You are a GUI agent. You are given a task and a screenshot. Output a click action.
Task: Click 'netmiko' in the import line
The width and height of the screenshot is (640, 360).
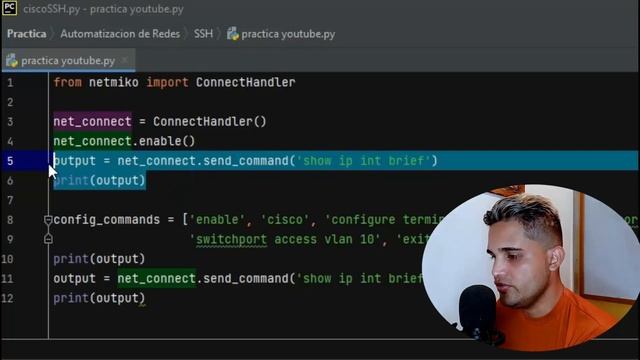pyautogui.click(x=113, y=82)
